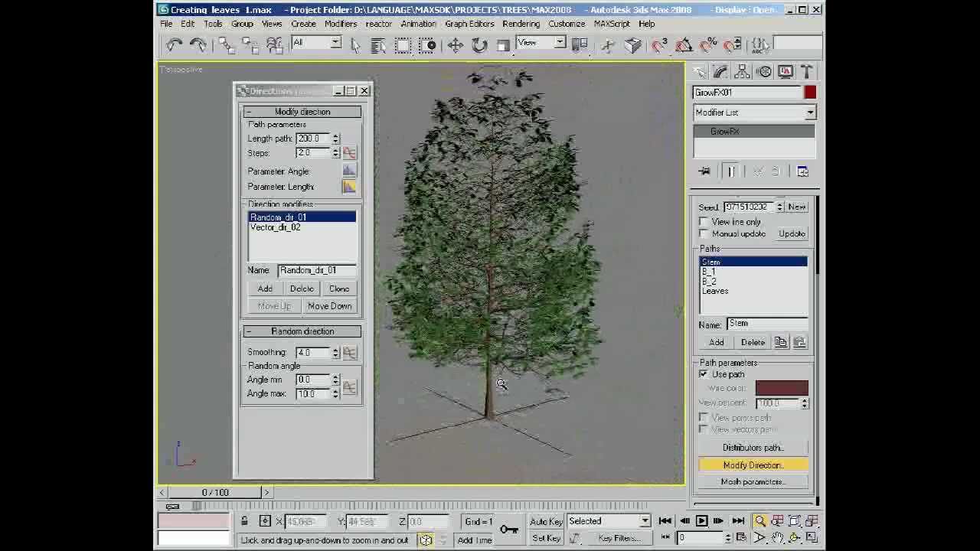
Task: Click the Zoom Extents All icon
Action: click(x=794, y=521)
